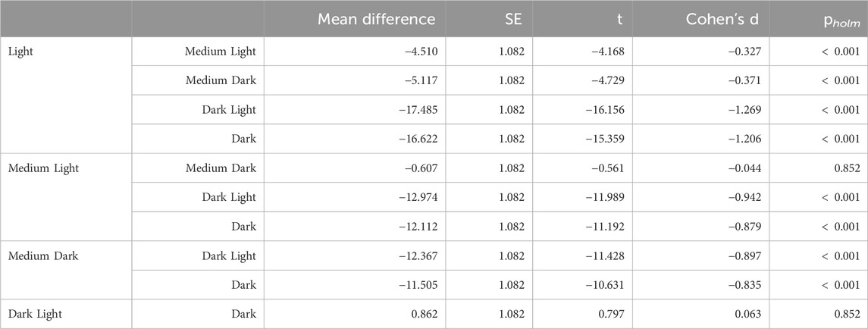Click the Dark Light group label
This screenshot has width=868, height=329.
tap(35, 314)
